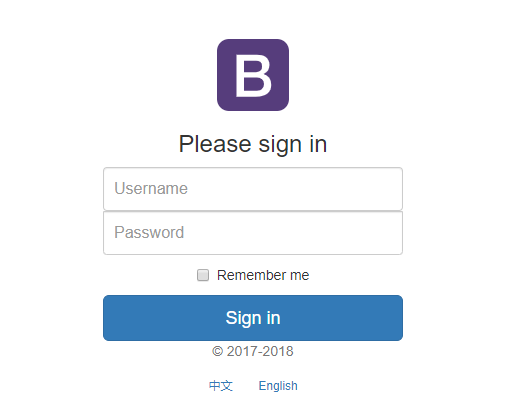The width and height of the screenshot is (518, 413).
Task: Place cursor in the Username box
Action: [253, 189]
